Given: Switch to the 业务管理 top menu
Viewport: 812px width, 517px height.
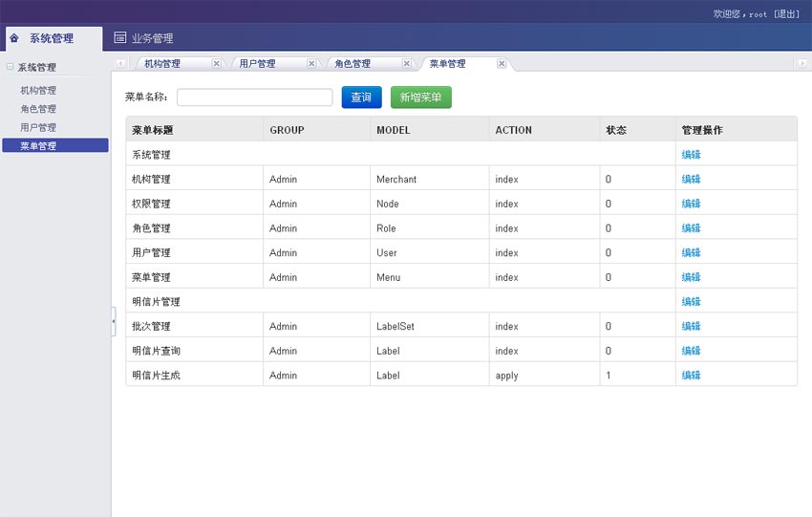Looking at the screenshot, I should pyautogui.click(x=152, y=38).
